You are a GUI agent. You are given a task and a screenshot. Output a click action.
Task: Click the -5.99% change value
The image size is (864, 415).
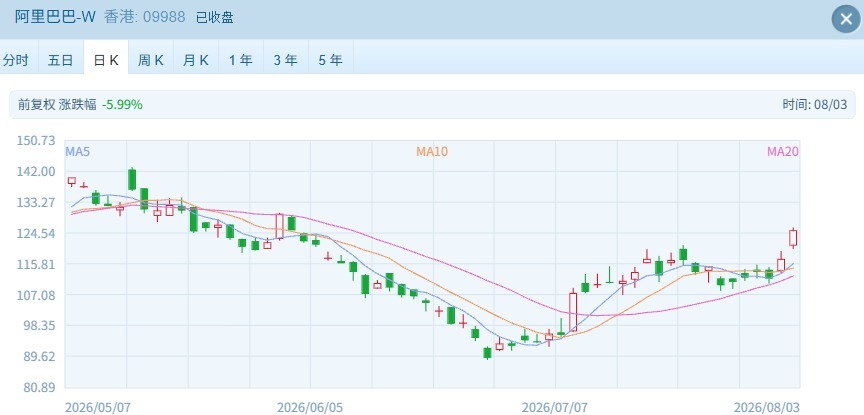click(x=122, y=104)
